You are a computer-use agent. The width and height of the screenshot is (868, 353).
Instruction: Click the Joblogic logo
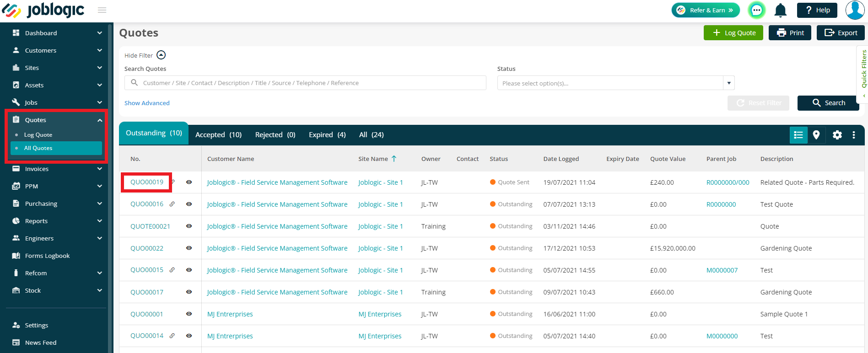pyautogui.click(x=43, y=10)
